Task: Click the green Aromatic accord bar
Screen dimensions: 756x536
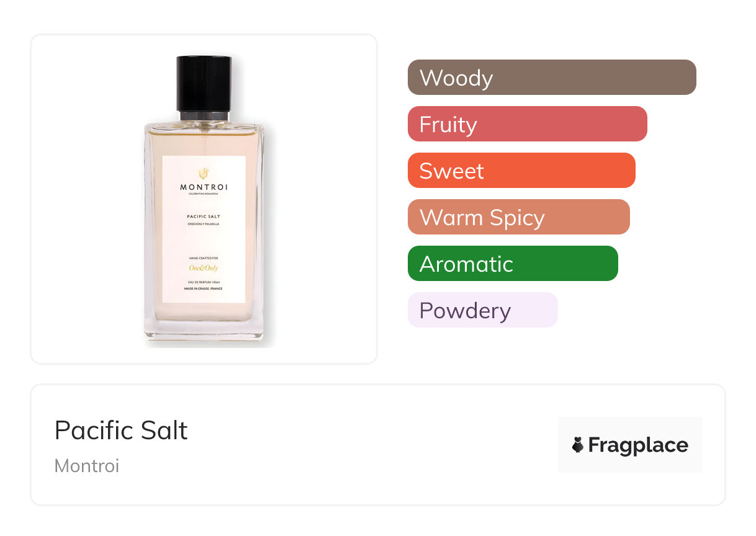Action: coord(512,264)
